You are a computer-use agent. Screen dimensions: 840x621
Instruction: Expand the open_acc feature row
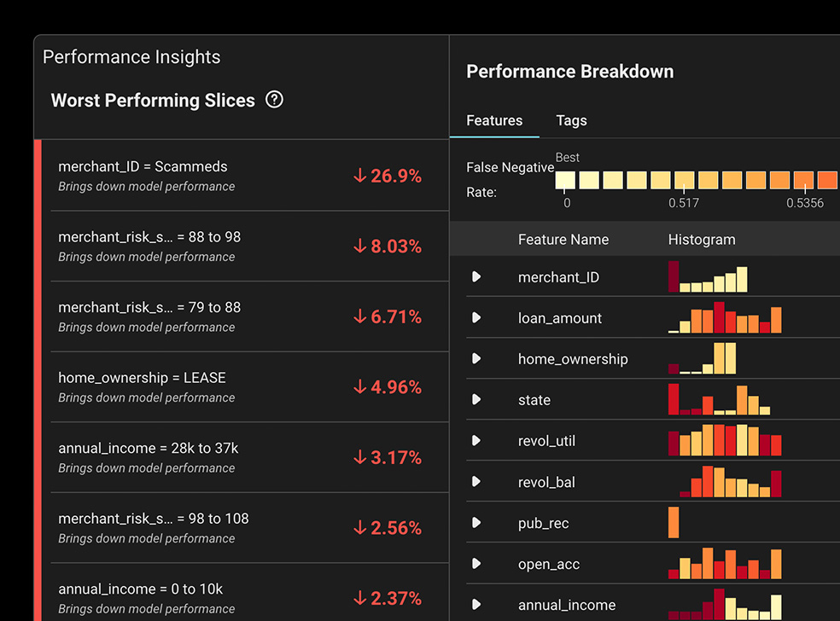(476, 564)
